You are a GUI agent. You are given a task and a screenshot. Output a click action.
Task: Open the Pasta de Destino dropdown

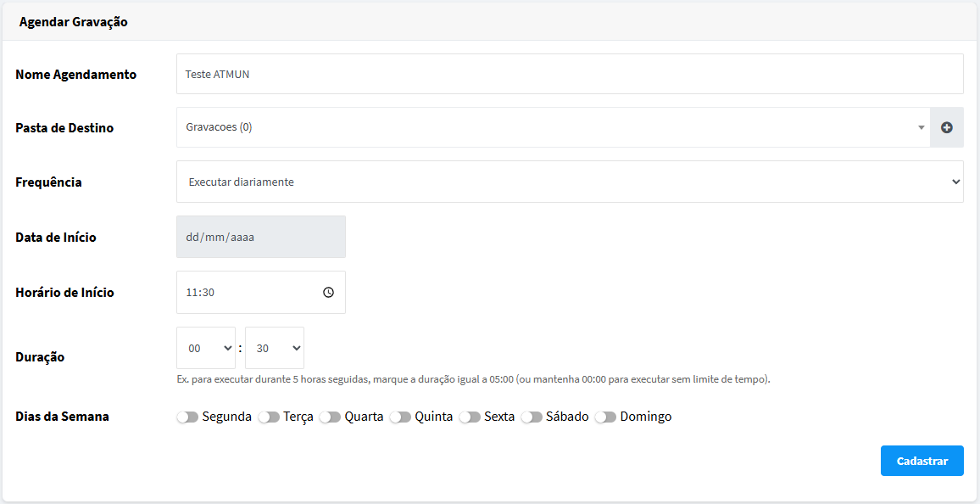pyautogui.click(x=553, y=127)
